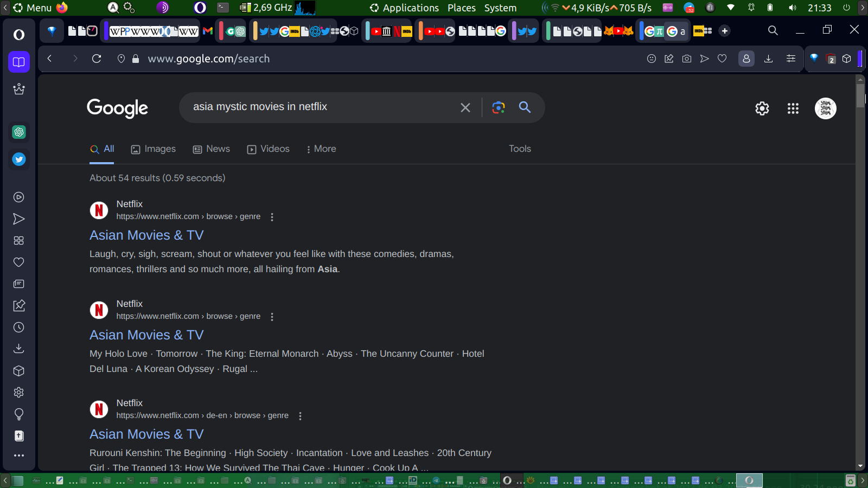Screen dimensions: 868x488
Task: Open the toolbar downloads arrow icon
Action: pos(768,59)
